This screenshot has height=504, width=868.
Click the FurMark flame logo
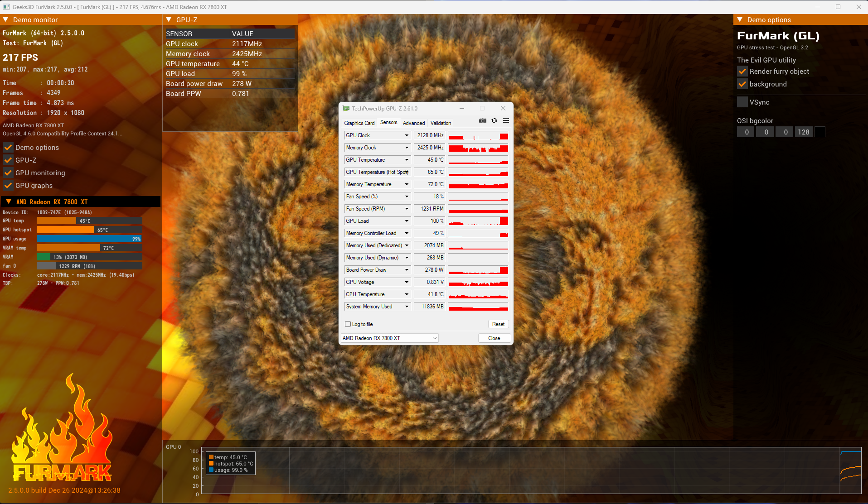[62, 428]
